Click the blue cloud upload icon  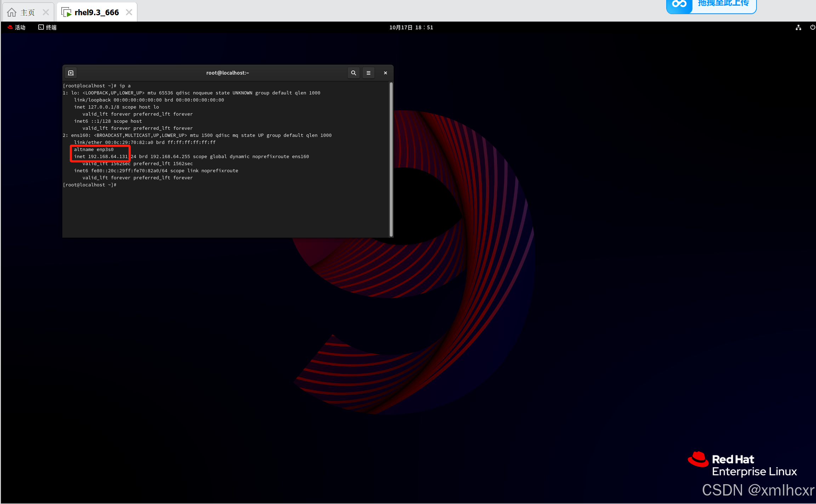pos(679,5)
